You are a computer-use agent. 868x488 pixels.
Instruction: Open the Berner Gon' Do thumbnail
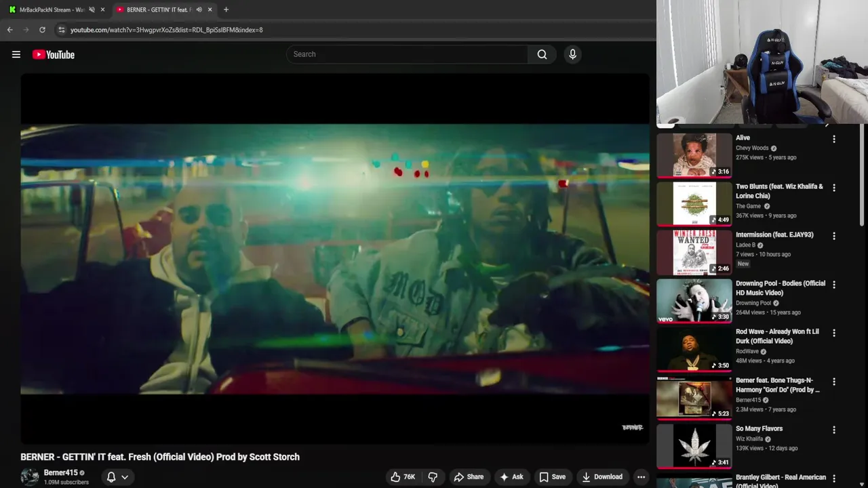coord(694,398)
